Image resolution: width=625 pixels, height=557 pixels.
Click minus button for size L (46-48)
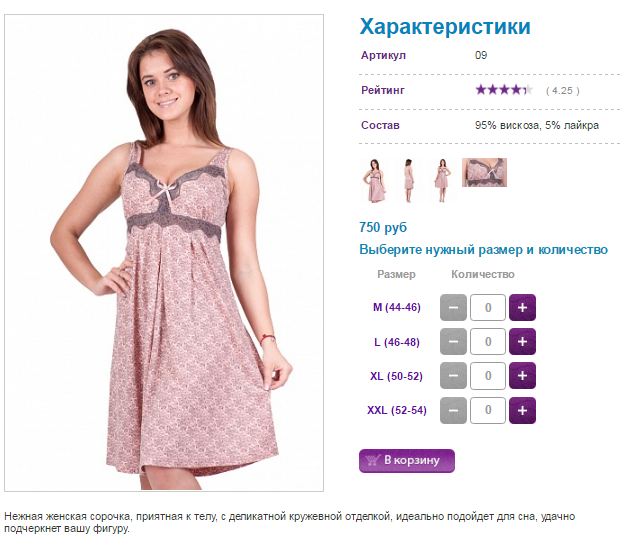pyautogui.click(x=453, y=342)
